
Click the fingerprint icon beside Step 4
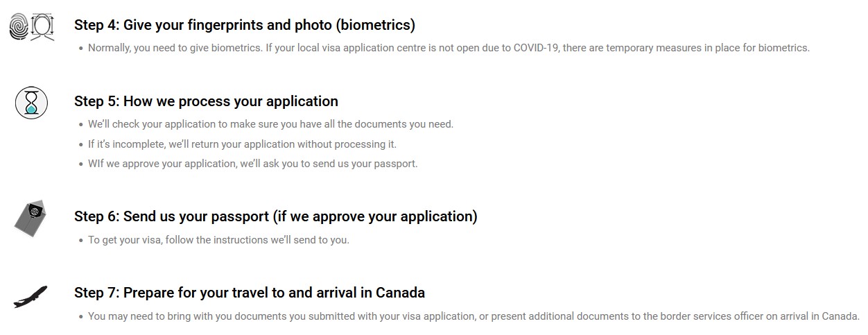19,26
